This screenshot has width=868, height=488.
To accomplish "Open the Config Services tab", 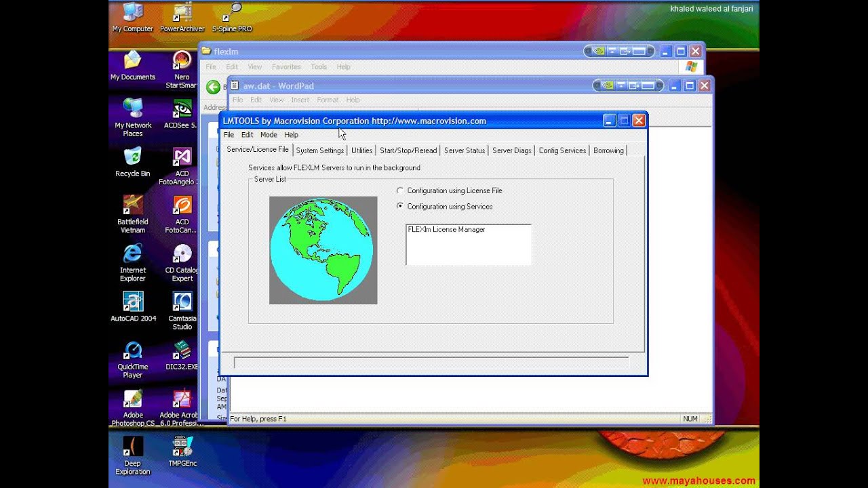I will coord(562,150).
